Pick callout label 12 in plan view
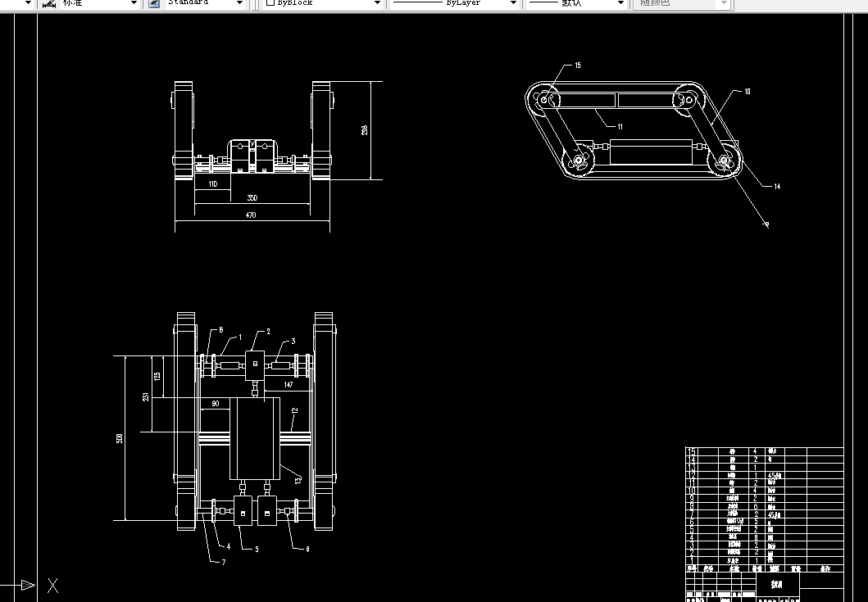This screenshot has height=602, width=868. coord(294,411)
